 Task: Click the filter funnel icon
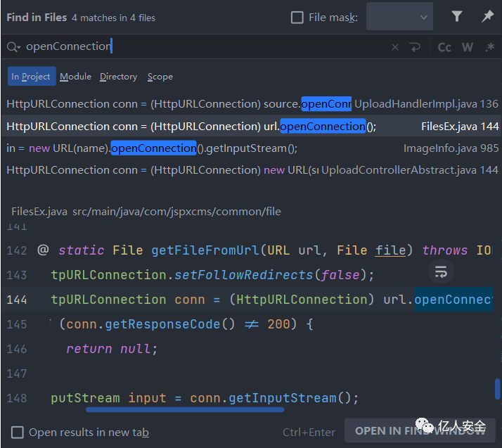pos(457,16)
